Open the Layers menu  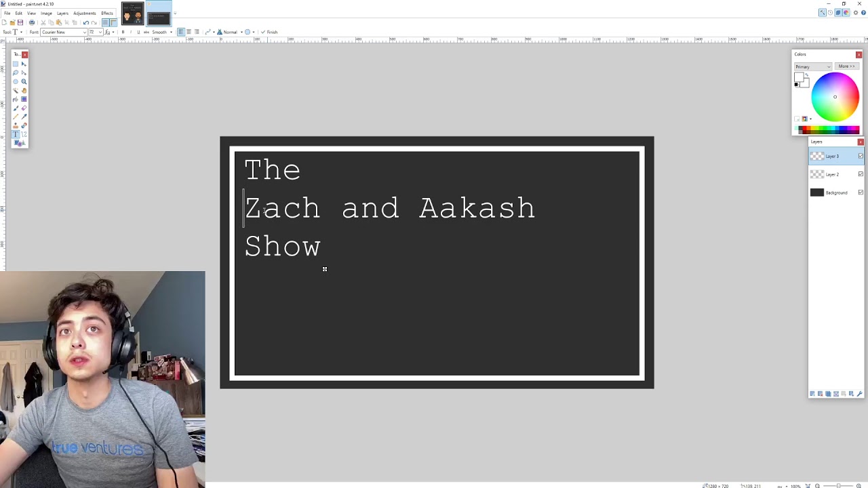coord(62,13)
